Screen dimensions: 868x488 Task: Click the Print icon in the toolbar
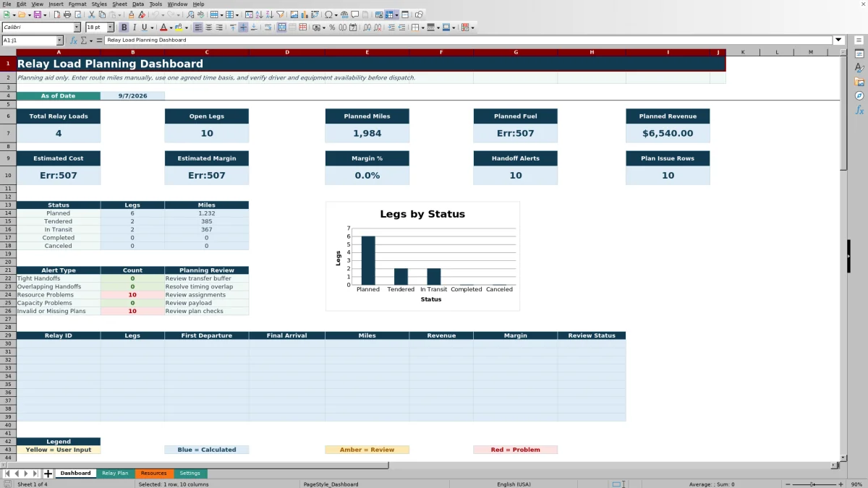(67, 14)
